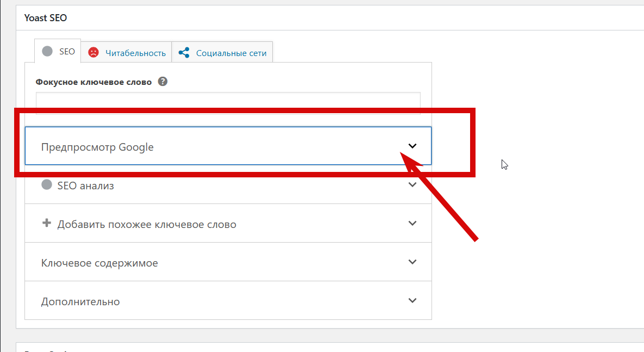The width and height of the screenshot is (644, 352).
Task: Click the Фокусное ключевое слово label
Action: click(93, 82)
